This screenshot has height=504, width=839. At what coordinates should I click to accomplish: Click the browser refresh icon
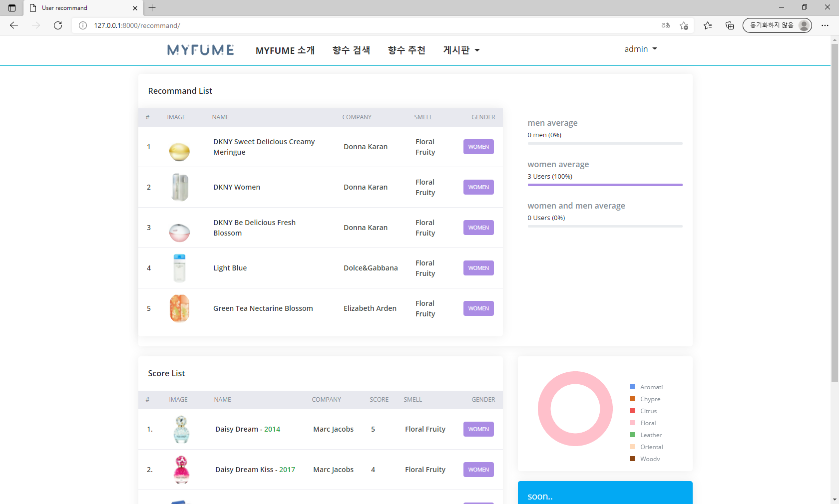[58, 25]
